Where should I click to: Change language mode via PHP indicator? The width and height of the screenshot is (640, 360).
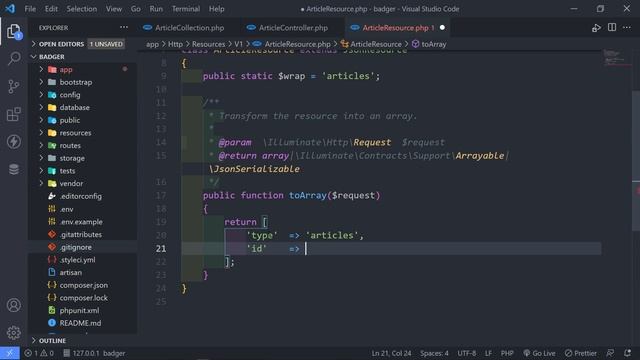click(x=507, y=353)
